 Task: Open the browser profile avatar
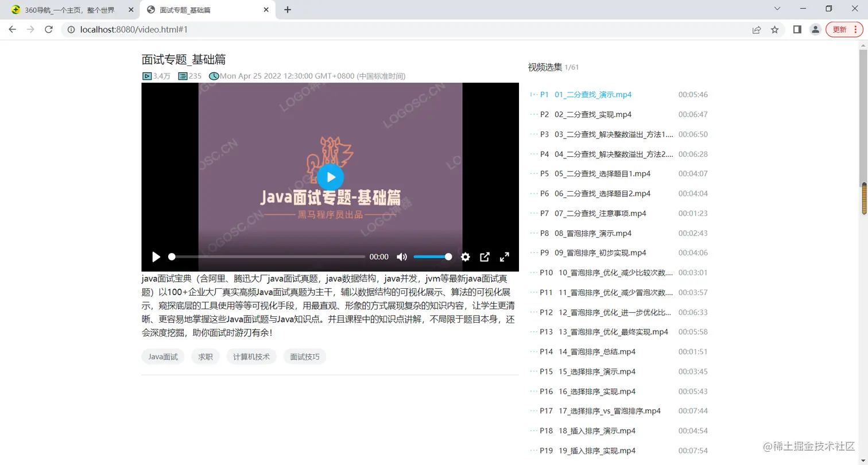pos(815,30)
